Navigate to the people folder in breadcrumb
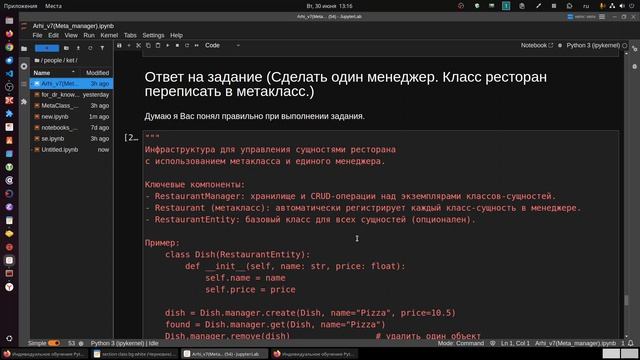Image resolution: width=640 pixels, height=360 pixels. pyautogui.click(x=53, y=60)
